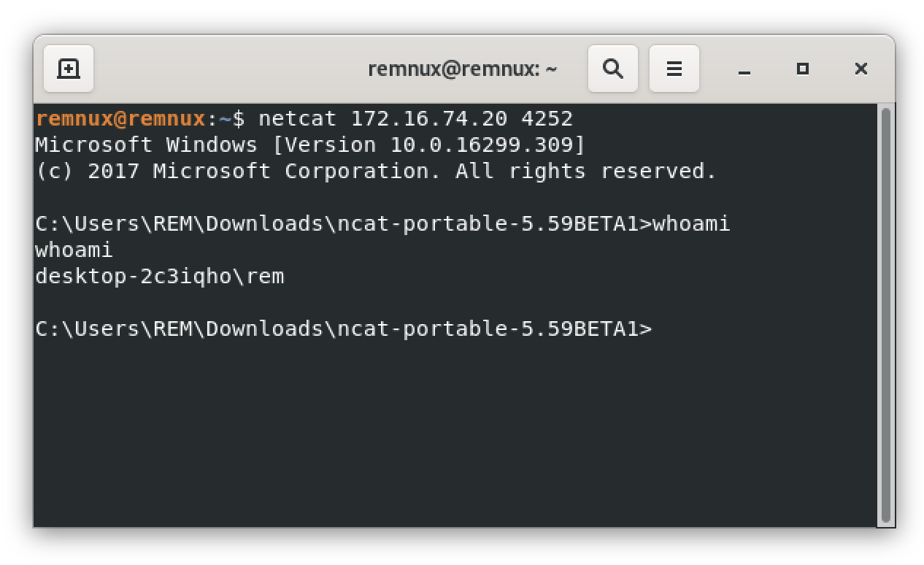Click the search magnifier icon
This screenshot has width=924, height=565.
coord(613,69)
